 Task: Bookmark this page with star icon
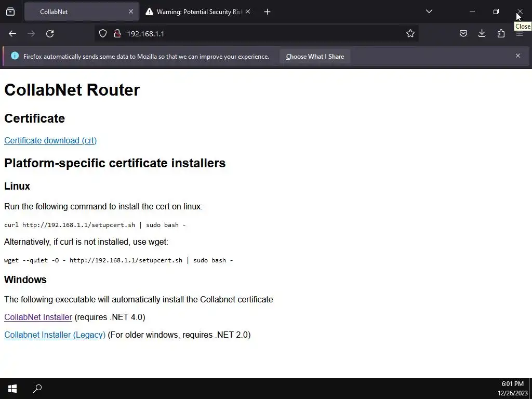coord(410,33)
